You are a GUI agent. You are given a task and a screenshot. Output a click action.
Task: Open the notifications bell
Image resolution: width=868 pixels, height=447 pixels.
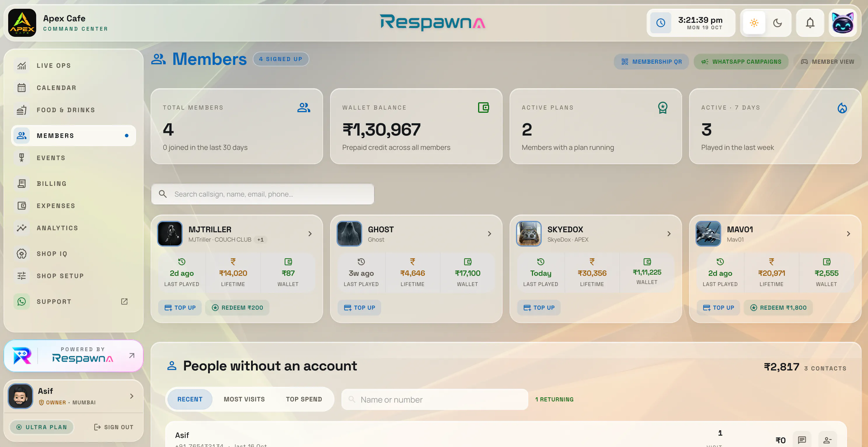pos(810,23)
